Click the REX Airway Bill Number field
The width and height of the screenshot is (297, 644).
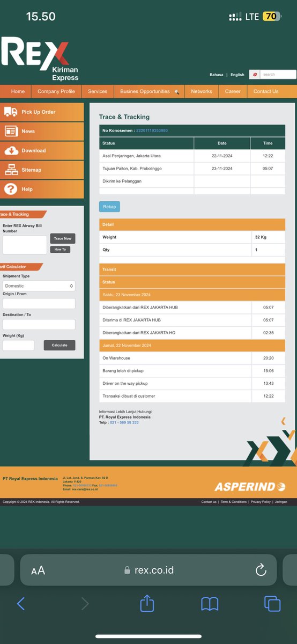(25, 245)
